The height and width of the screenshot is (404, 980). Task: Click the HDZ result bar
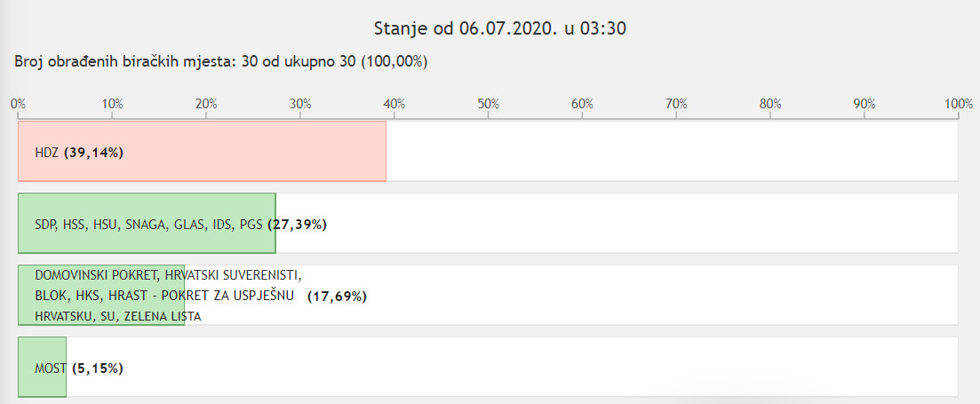[x=202, y=151]
